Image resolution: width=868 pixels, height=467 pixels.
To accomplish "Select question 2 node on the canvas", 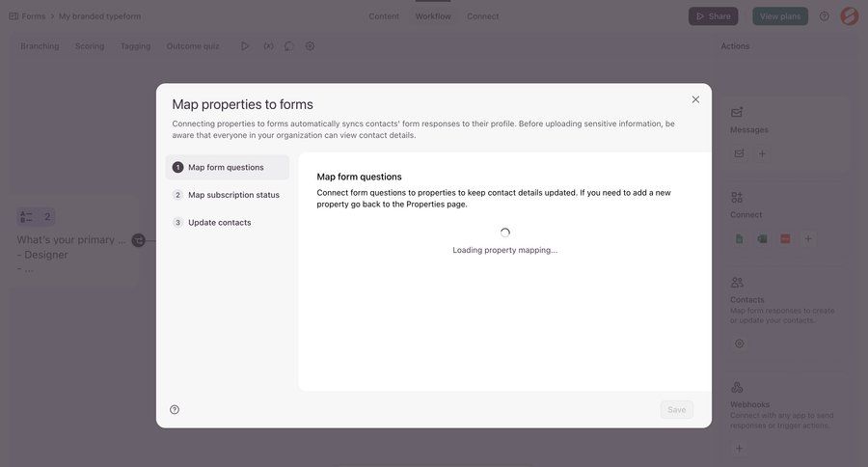I will pyautogui.click(x=72, y=240).
